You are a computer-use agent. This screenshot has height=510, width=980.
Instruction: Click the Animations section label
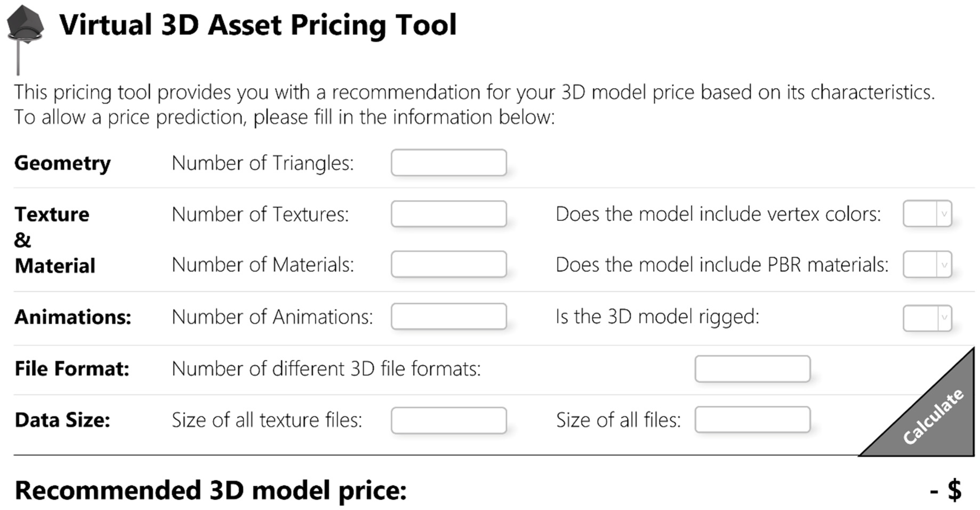point(73,317)
